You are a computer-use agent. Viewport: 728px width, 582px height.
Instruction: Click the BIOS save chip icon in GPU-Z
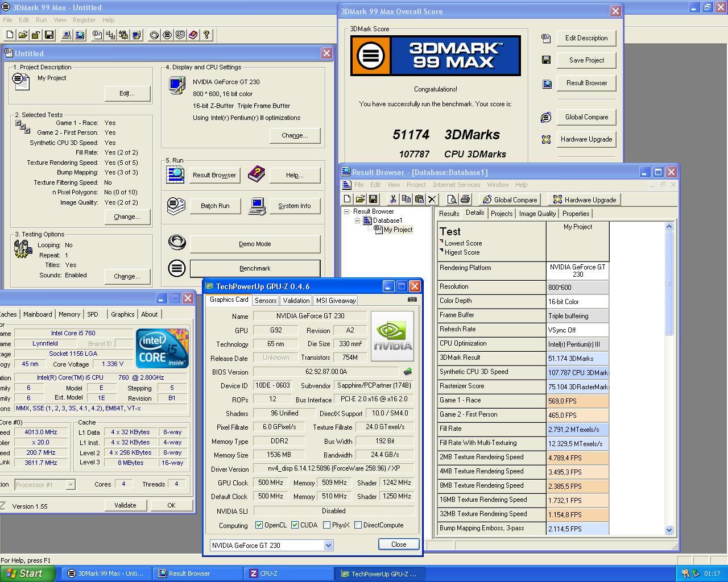407,372
